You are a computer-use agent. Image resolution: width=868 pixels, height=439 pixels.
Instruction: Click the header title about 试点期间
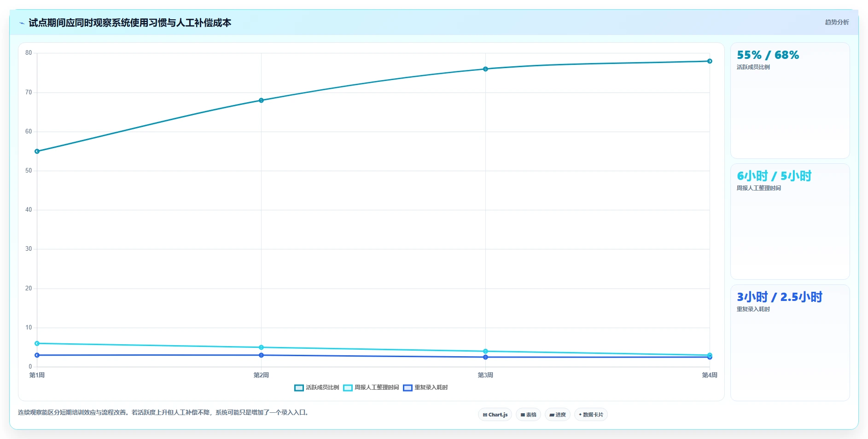tap(130, 23)
